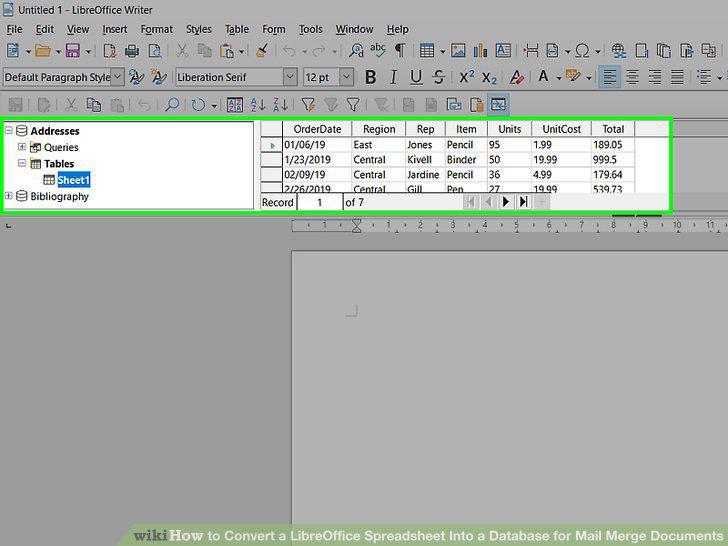Sort ascending in data source toolbar
The width and height of the screenshot is (728, 546).
click(258, 104)
